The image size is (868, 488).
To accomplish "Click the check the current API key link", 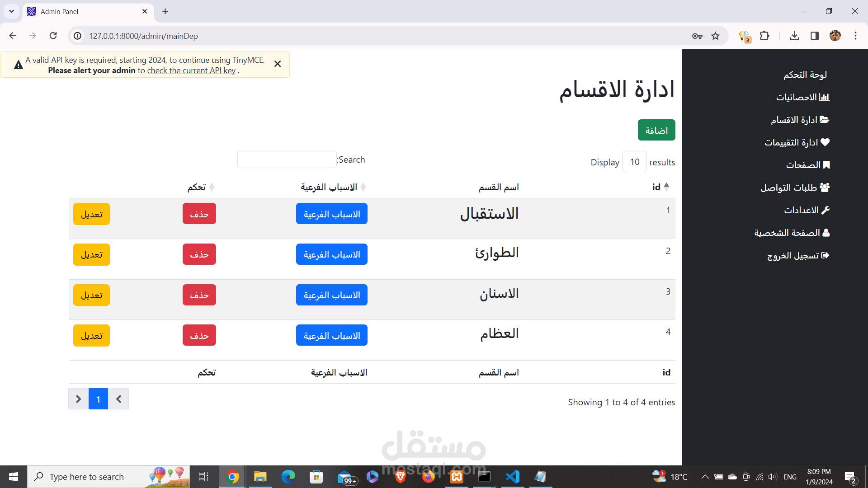I will [x=191, y=70].
